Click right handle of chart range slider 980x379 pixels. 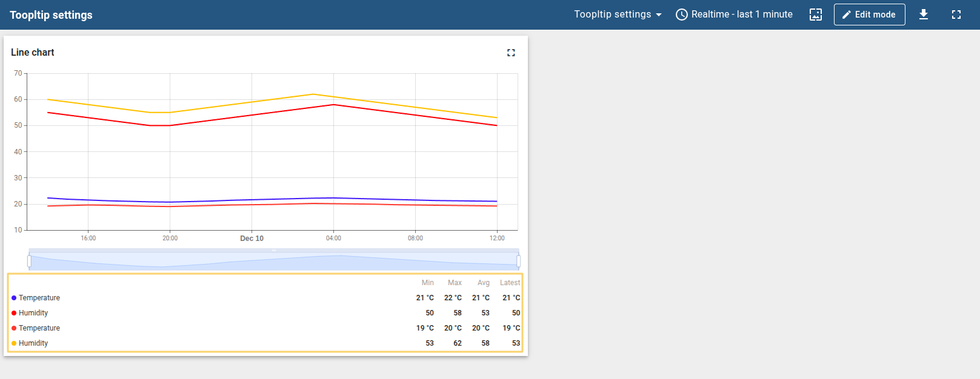point(518,261)
